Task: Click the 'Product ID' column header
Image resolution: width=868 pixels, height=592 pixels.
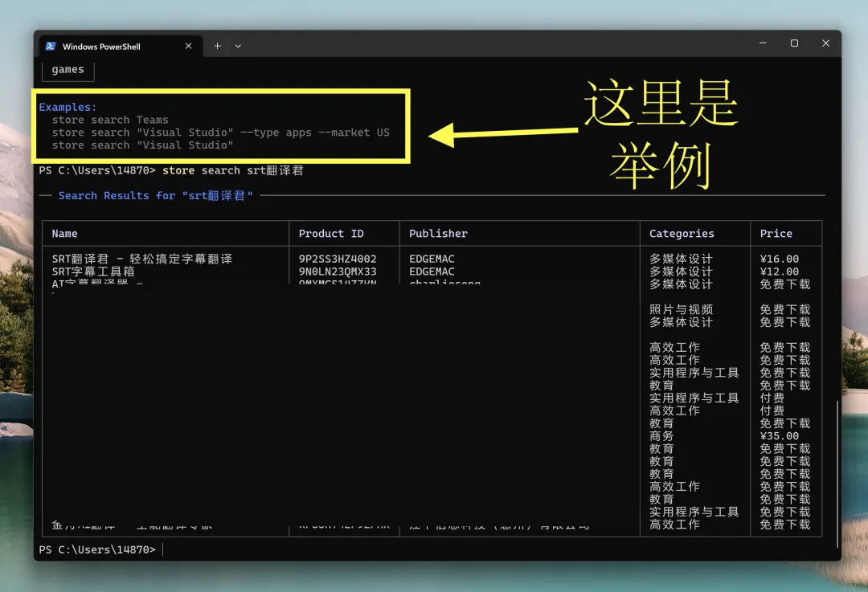Action: point(331,234)
